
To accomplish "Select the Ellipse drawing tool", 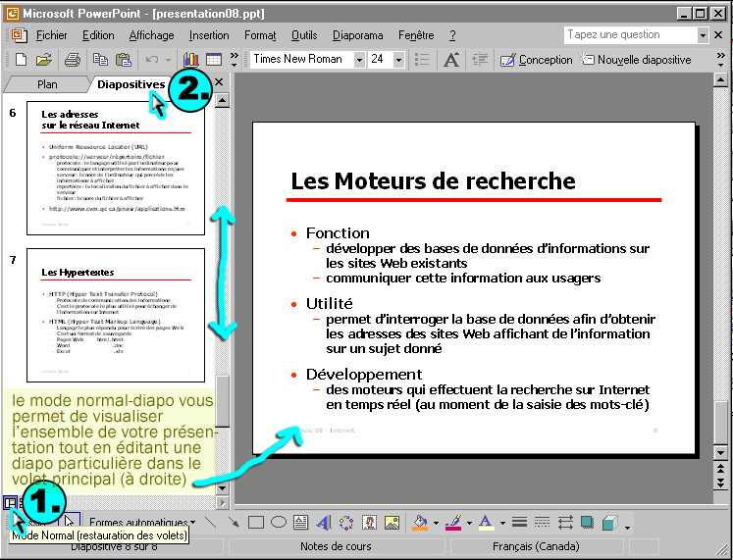I will click(278, 522).
